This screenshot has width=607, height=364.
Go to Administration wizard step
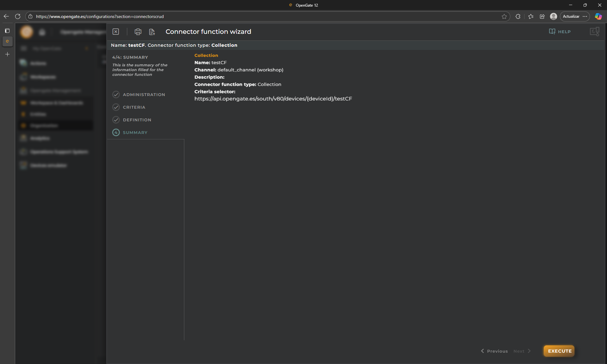(x=144, y=94)
